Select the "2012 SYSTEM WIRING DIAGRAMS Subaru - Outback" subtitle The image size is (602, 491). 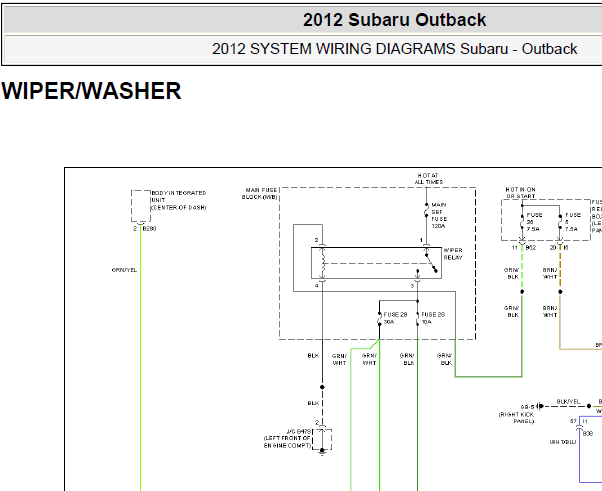pyautogui.click(x=394, y=49)
